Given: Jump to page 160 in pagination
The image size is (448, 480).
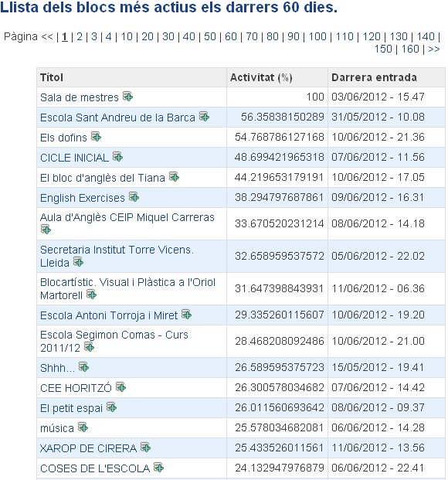Looking at the screenshot, I should (x=410, y=49).
